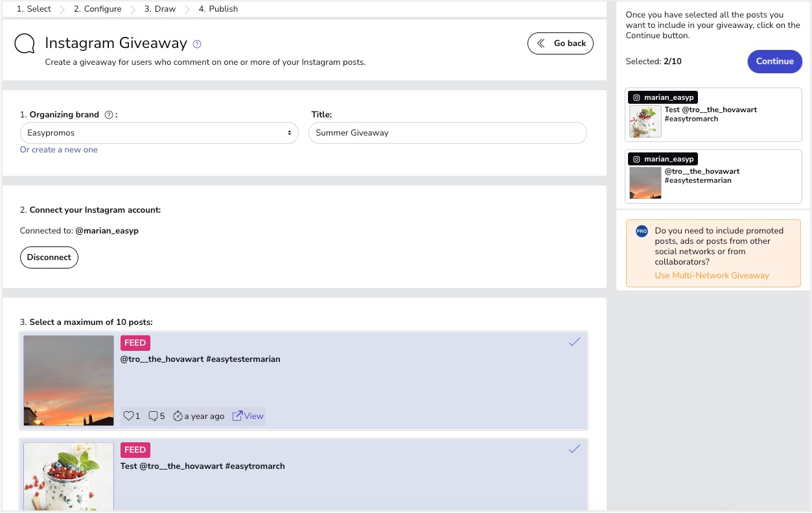
Task: Click FEED badge on easytromarch post
Action: tap(135, 450)
